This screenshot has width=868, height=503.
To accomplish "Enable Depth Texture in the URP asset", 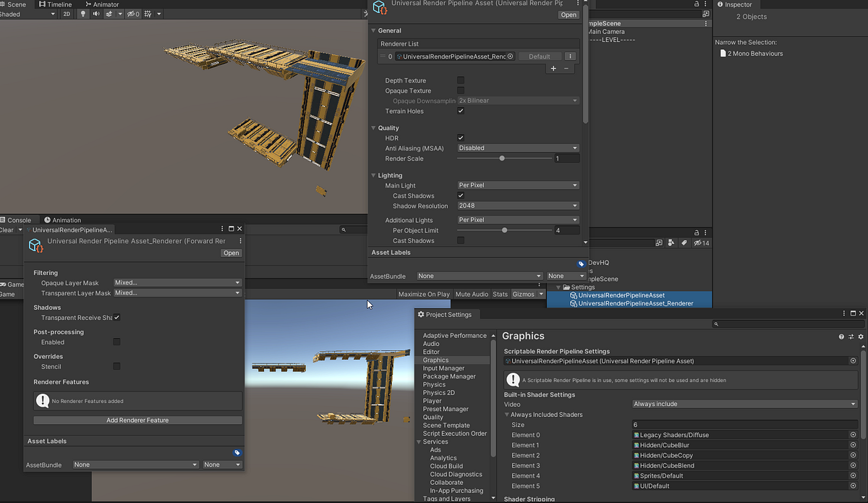I will (461, 80).
